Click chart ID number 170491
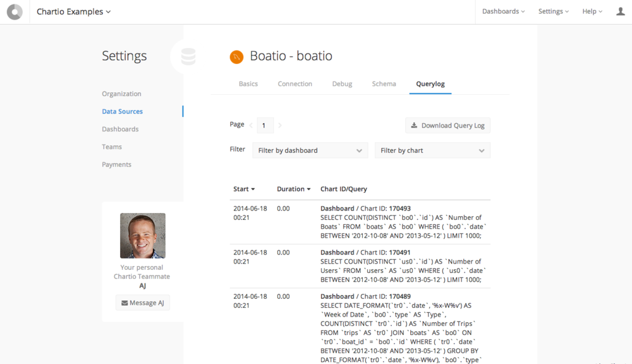 (400, 252)
